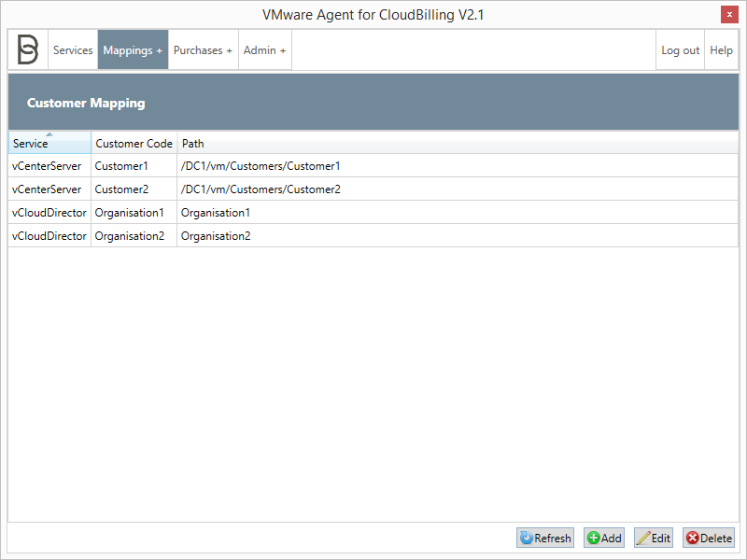Click the Refresh icon at the bottom

point(529,538)
